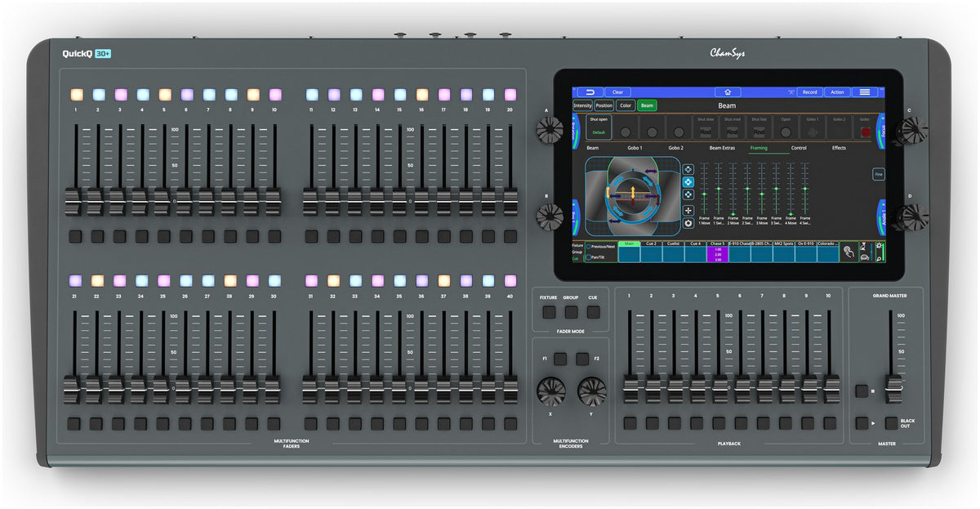The height and width of the screenshot is (509, 980).
Task: Toggle CUE fader mode button
Action: coord(593,312)
